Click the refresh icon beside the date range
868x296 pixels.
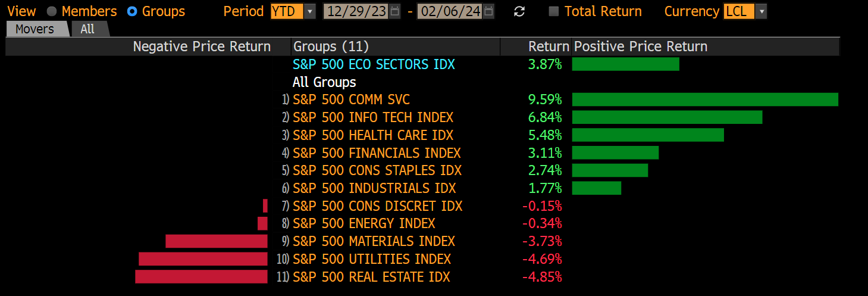pos(519,11)
